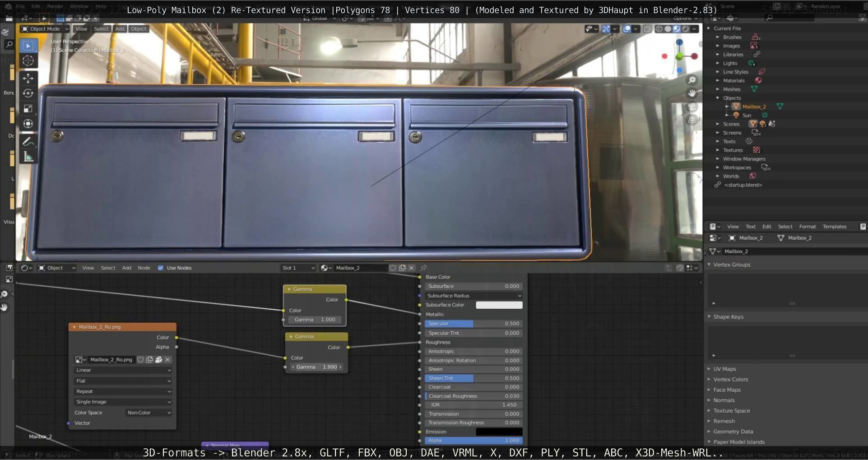Toggle viewport gizmos button
The height and width of the screenshot is (460, 868).
pos(606,29)
